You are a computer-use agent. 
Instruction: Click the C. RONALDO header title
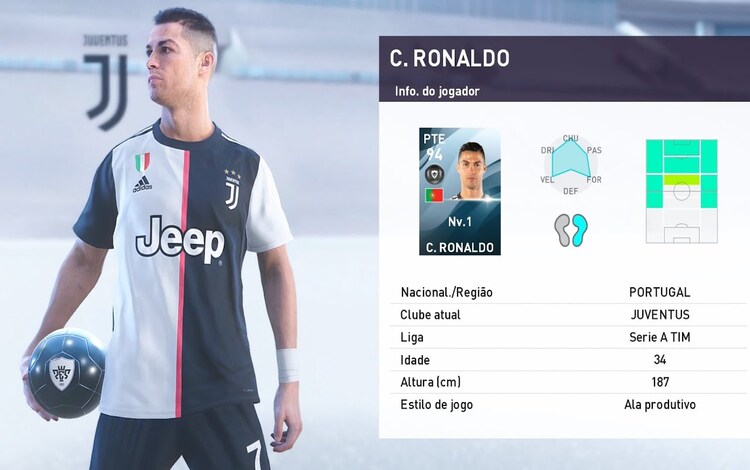[449, 58]
